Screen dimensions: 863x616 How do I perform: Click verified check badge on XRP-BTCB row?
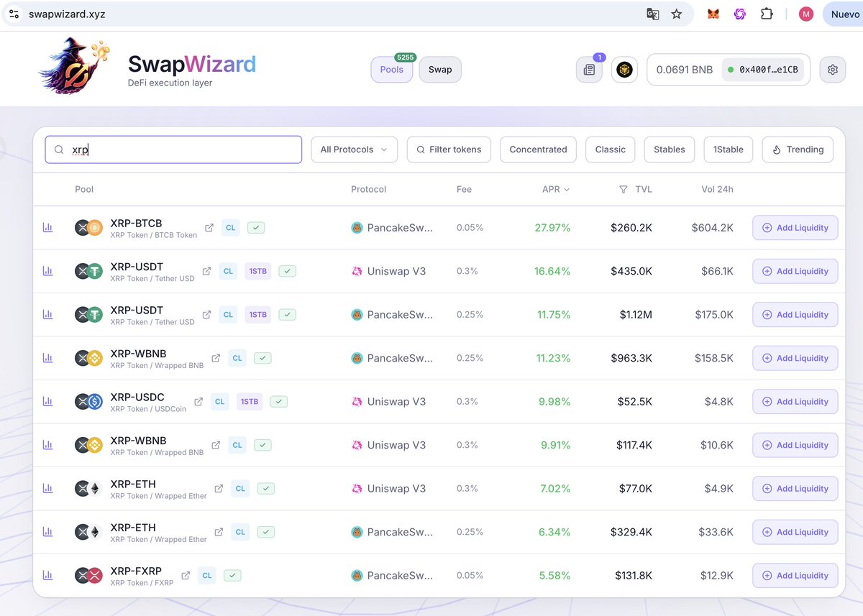[x=256, y=228]
